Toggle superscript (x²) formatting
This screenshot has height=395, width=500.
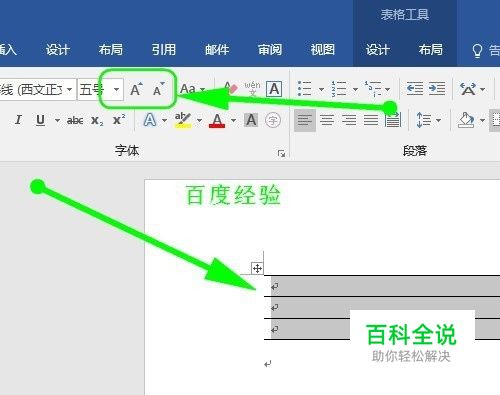pos(119,119)
